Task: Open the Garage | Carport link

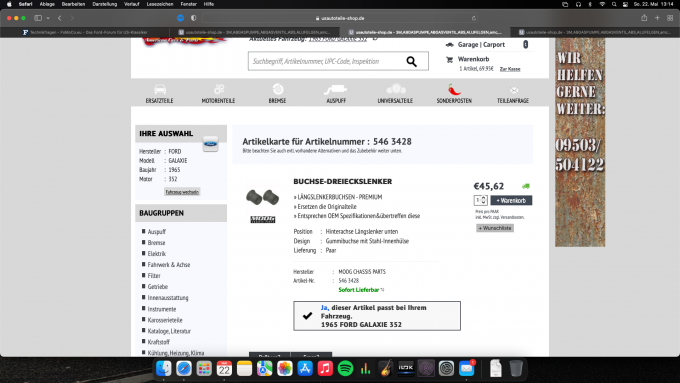Action: (481, 45)
